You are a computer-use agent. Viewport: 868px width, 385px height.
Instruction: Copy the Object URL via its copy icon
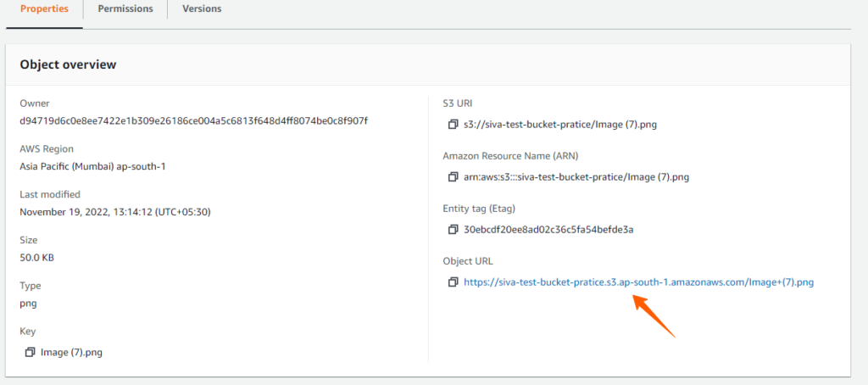point(453,282)
